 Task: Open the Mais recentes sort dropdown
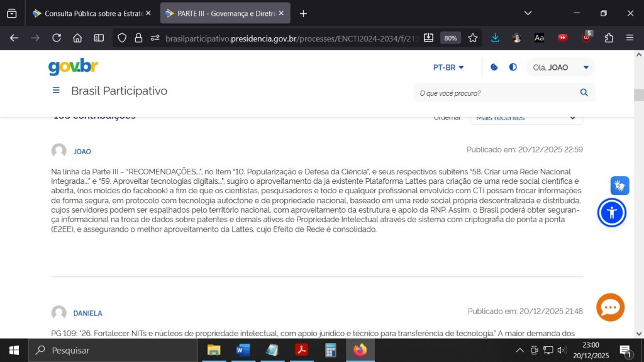[526, 118]
